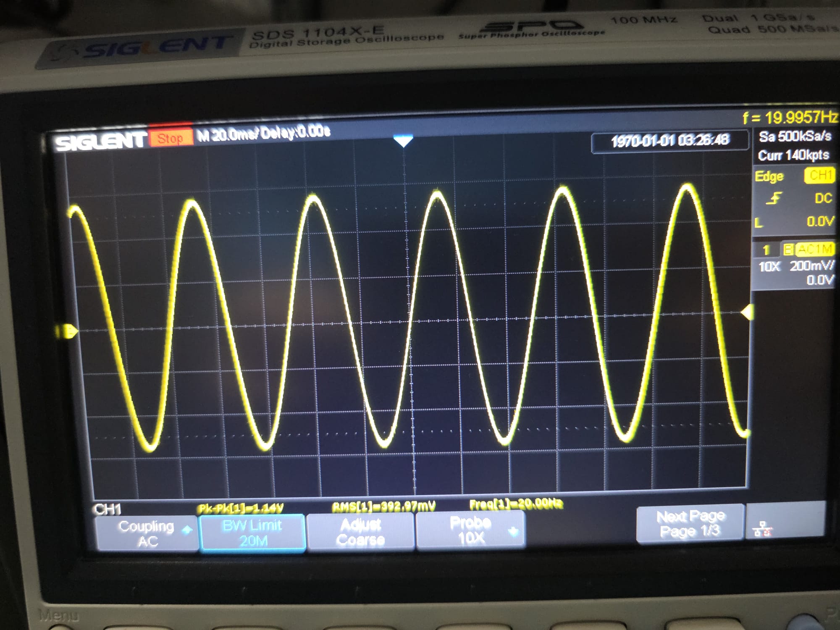Click the DC trigger coupling label
Screen dimensions: 840x630
(x=823, y=198)
